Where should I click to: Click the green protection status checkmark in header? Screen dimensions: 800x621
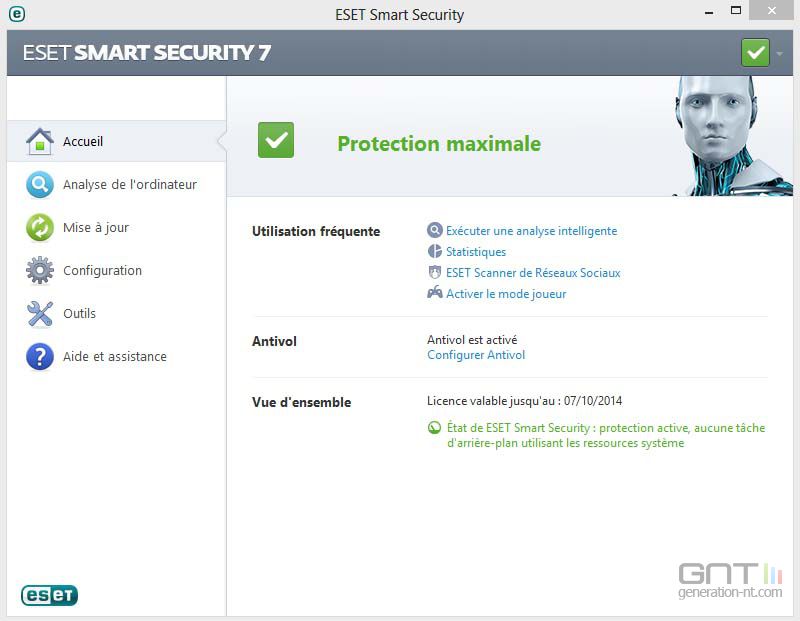pyautogui.click(x=755, y=53)
